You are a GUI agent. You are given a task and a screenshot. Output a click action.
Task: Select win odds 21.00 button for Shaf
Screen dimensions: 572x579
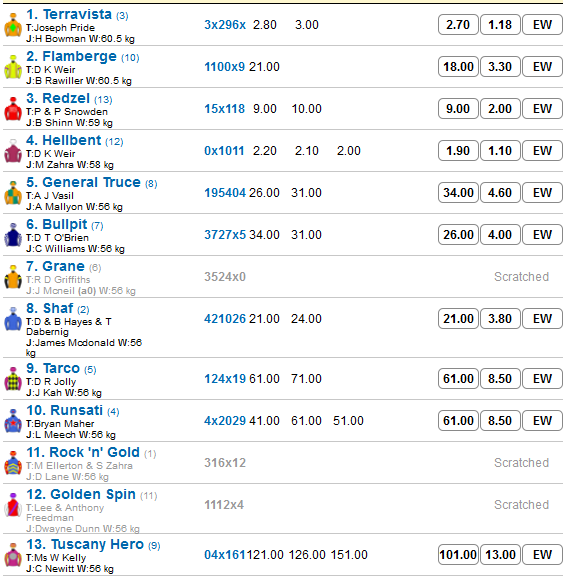(458, 319)
